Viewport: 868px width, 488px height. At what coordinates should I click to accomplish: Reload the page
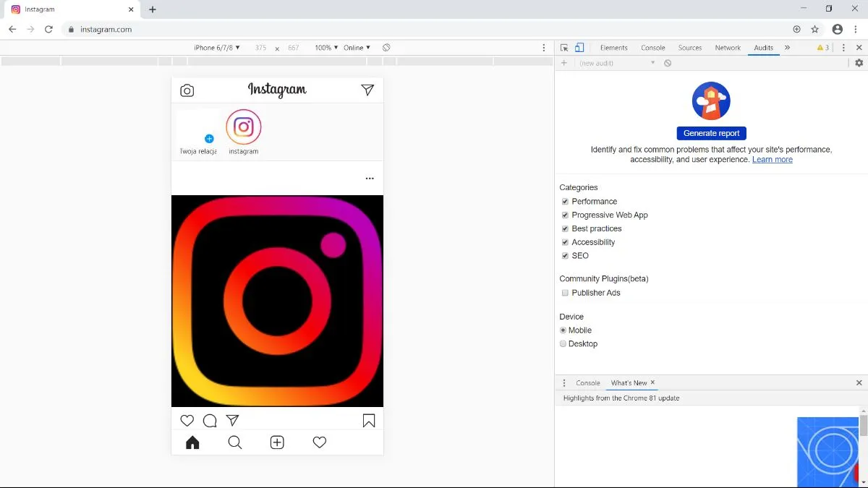click(x=48, y=30)
